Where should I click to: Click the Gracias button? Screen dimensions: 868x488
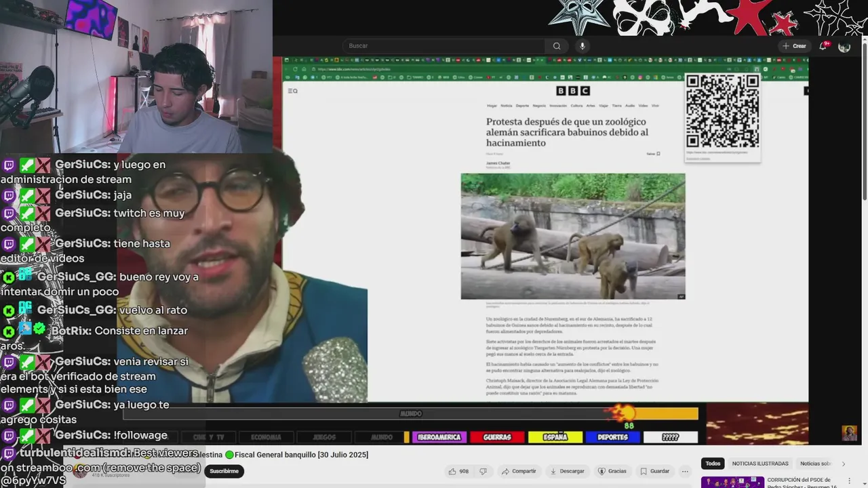612,471
